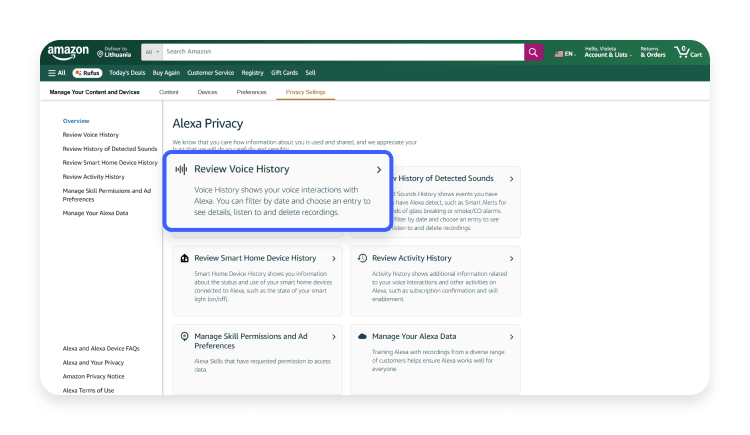Open Amazon Privacy Notice link
The width and height of the screenshot is (750, 435).
pos(93,376)
